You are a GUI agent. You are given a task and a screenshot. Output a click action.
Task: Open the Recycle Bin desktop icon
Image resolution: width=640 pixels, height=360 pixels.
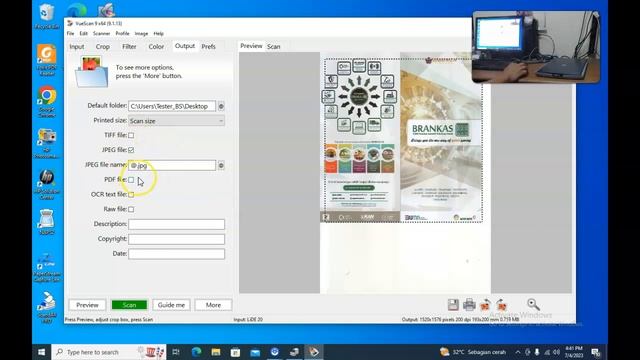(47, 16)
